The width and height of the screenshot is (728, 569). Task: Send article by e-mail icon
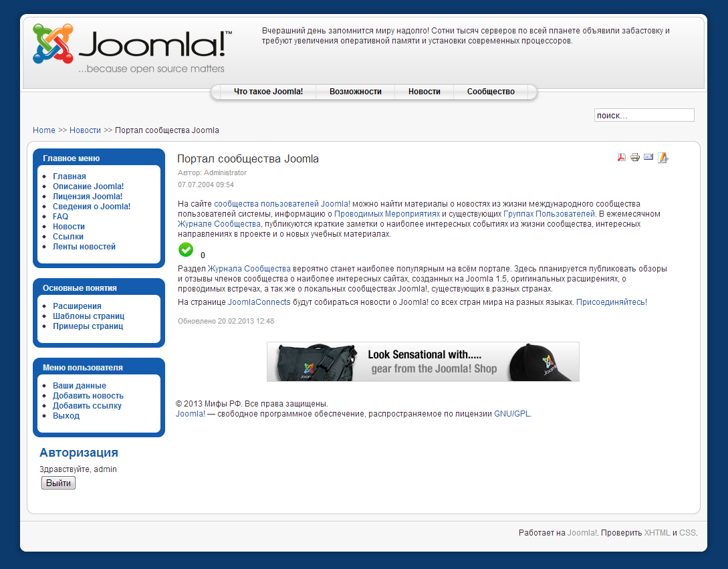[x=648, y=157]
